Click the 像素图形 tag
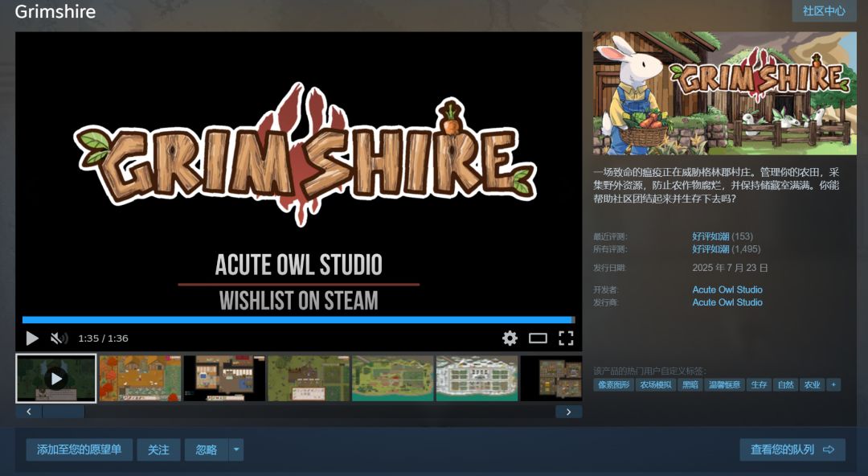The width and height of the screenshot is (868, 476). [x=614, y=384]
